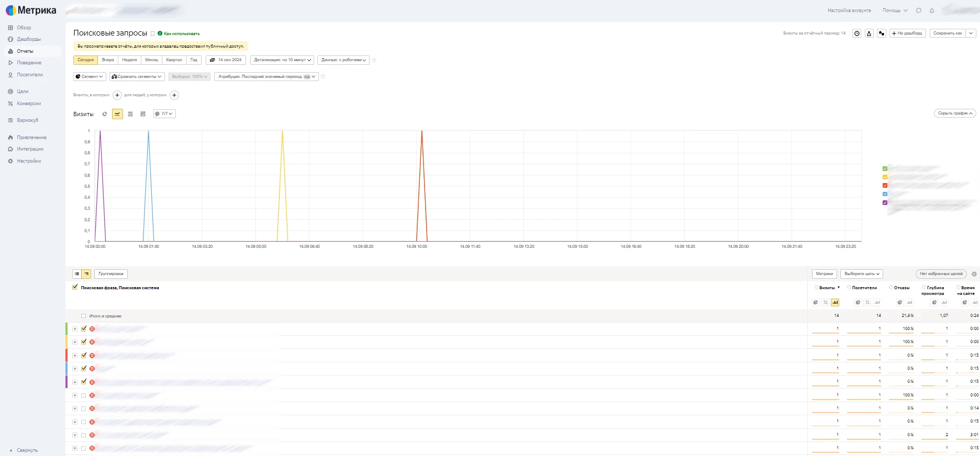Uncheck the green-marked first row checkbox

pos(84,329)
